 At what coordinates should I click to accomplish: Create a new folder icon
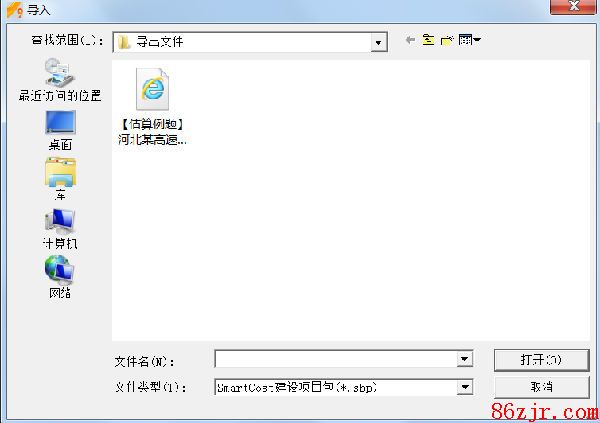447,40
